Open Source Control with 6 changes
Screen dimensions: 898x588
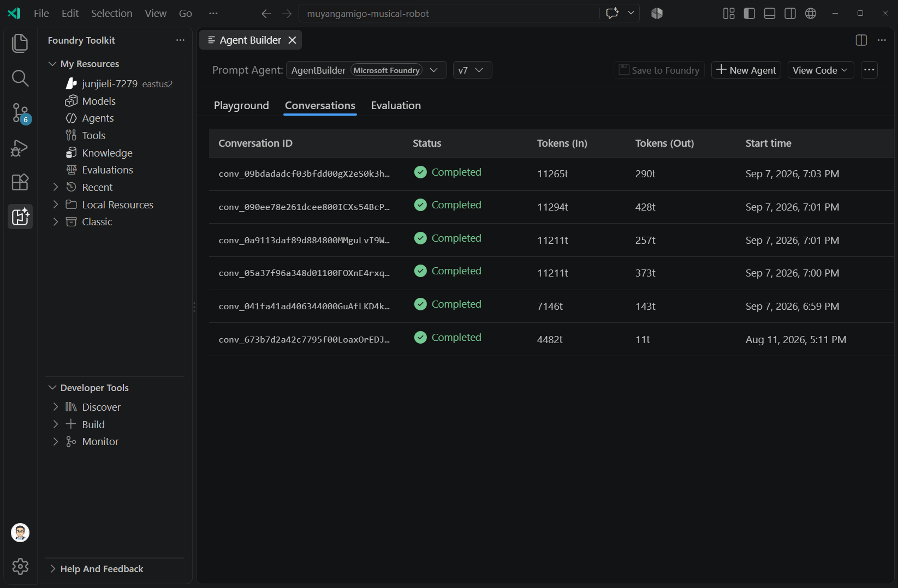(x=20, y=113)
